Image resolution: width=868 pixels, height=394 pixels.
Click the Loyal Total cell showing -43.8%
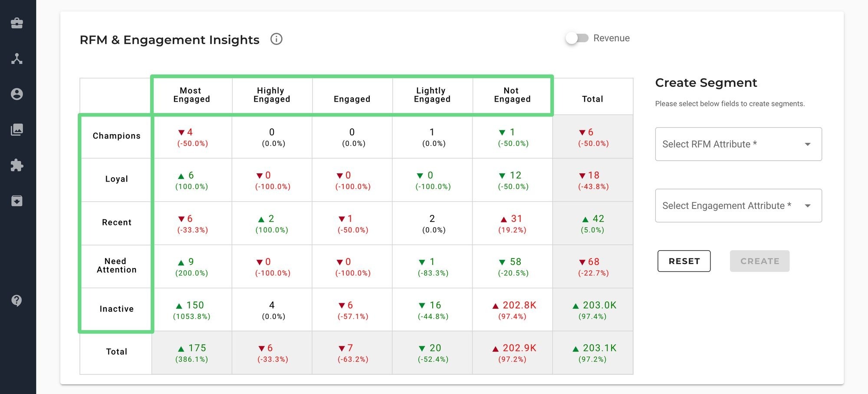pyautogui.click(x=593, y=180)
